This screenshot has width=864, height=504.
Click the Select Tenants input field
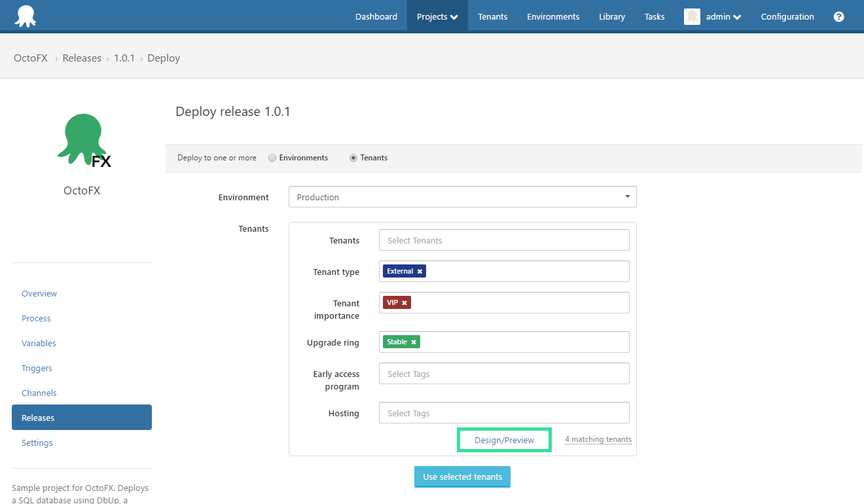(504, 240)
